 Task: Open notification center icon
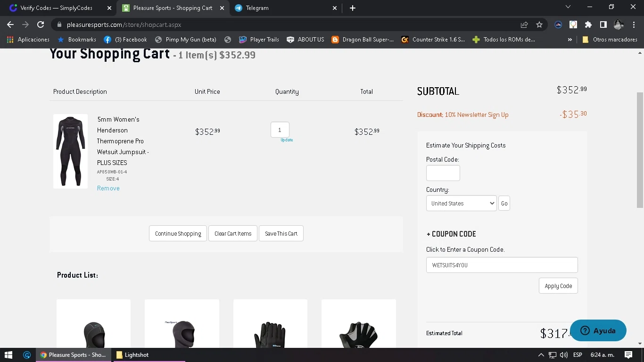point(628,355)
